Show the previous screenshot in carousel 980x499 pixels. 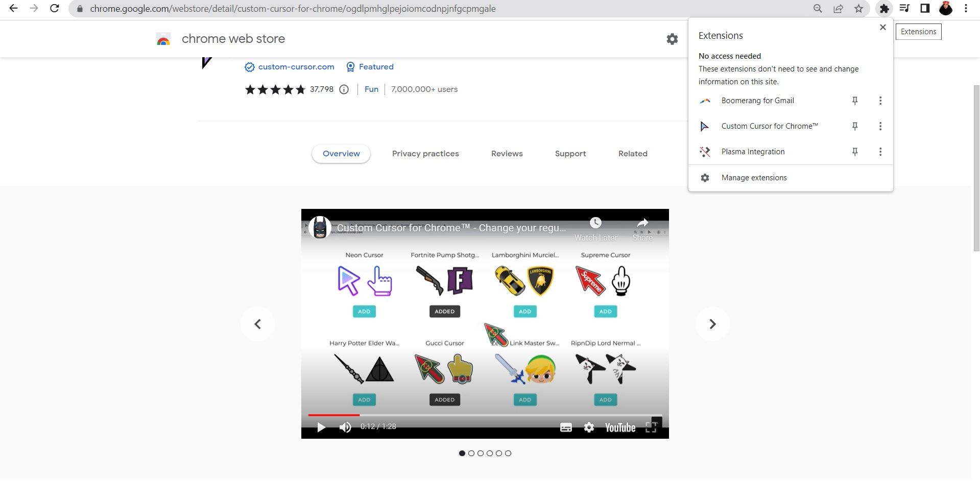tap(257, 324)
